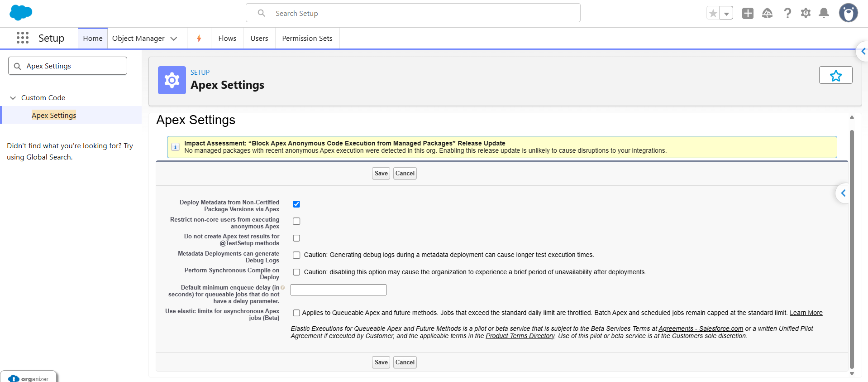Open the Help question mark icon
Screen dimensions: 868x382
[787, 13]
